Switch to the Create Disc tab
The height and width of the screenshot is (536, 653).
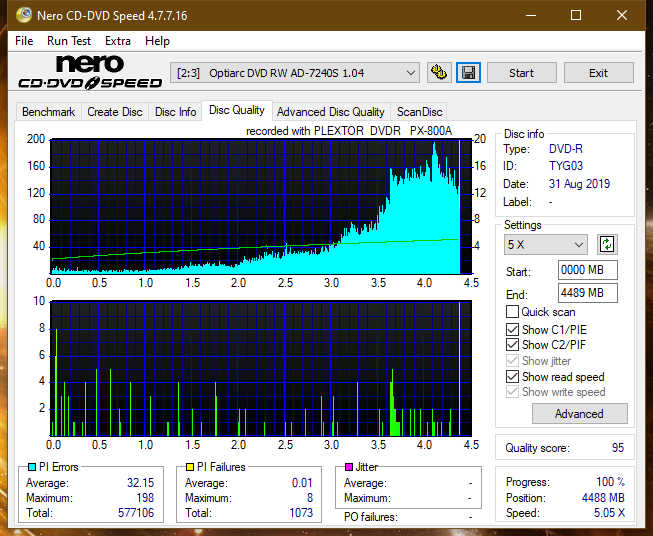[x=115, y=112]
